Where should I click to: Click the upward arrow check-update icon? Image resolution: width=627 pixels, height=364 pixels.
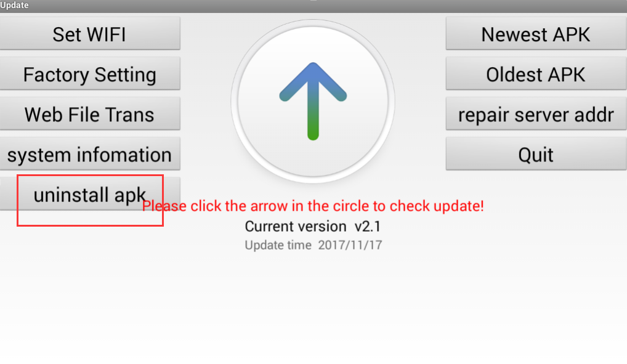click(313, 101)
